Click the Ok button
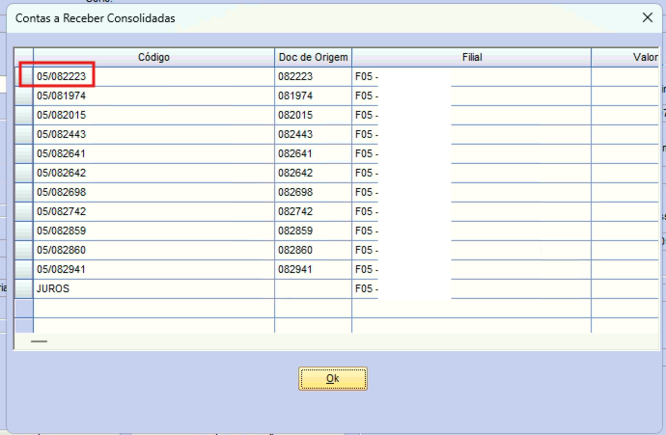Viewport: 666px width, 435px height. pos(333,379)
